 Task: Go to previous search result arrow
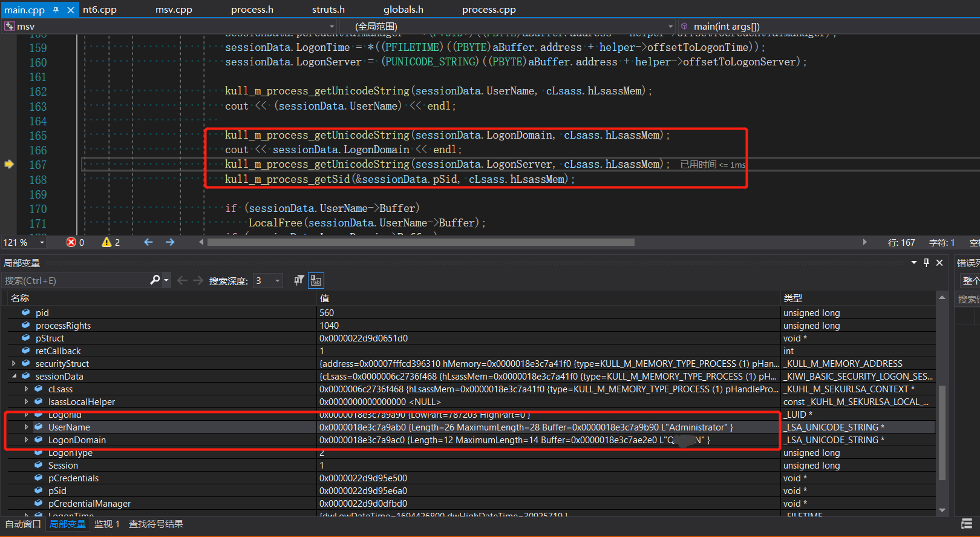tap(182, 280)
